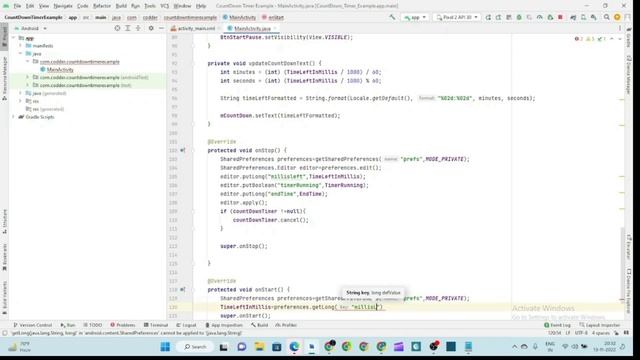Open the App Inspection tool window
640x360 pixels.
point(224,325)
